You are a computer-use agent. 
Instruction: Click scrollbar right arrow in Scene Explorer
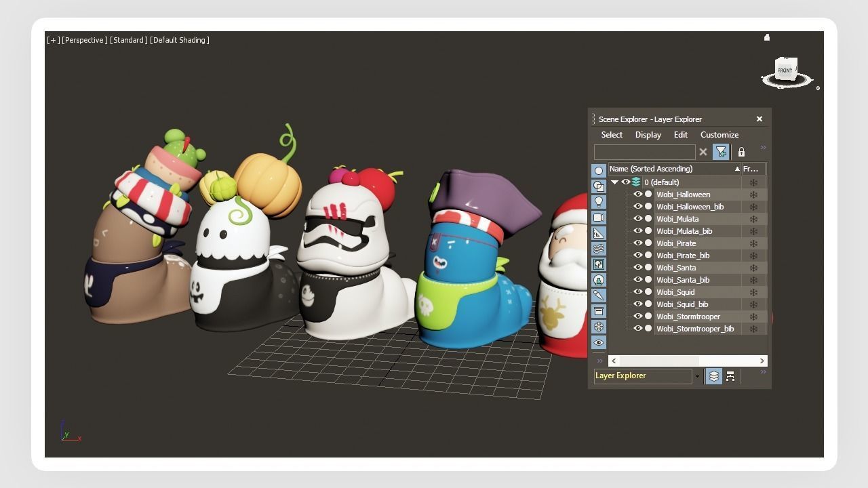762,361
